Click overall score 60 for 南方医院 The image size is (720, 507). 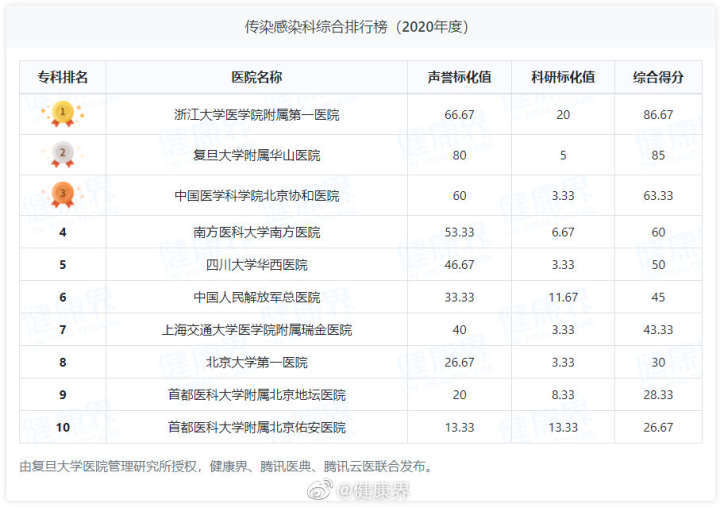pyautogui.click(x=658, y=232)
